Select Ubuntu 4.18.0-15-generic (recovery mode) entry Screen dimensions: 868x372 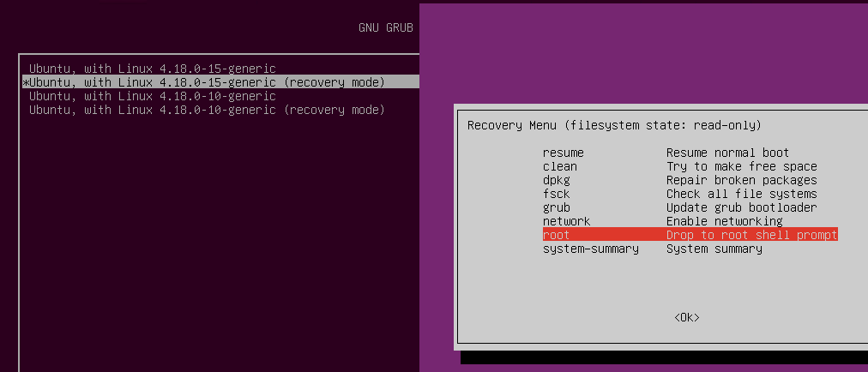pyautogui.click(x=221, y=82)
